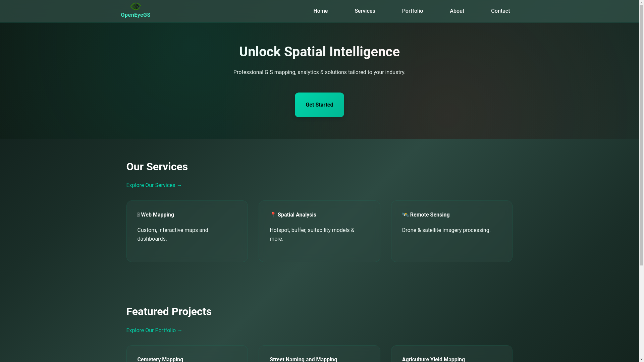644x362 pixels.
Task: Click the Professional GIS mapping tagline
Action: (x=319, y=72)
